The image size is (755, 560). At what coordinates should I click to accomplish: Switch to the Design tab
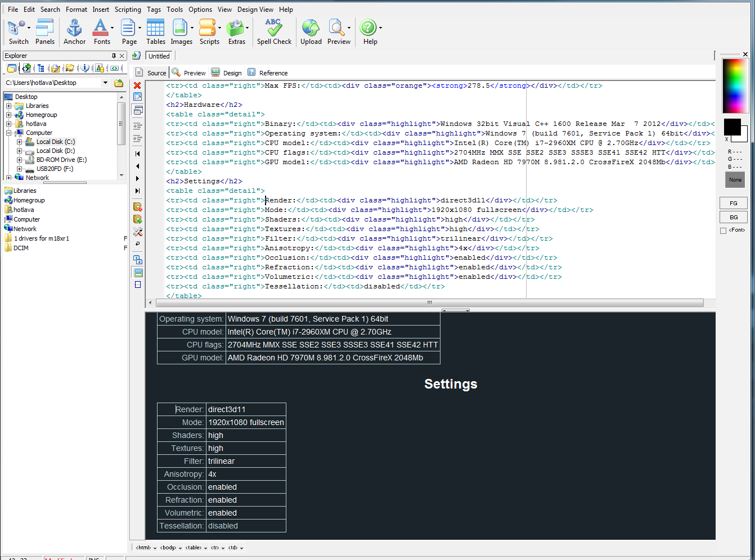click(226, 73)
